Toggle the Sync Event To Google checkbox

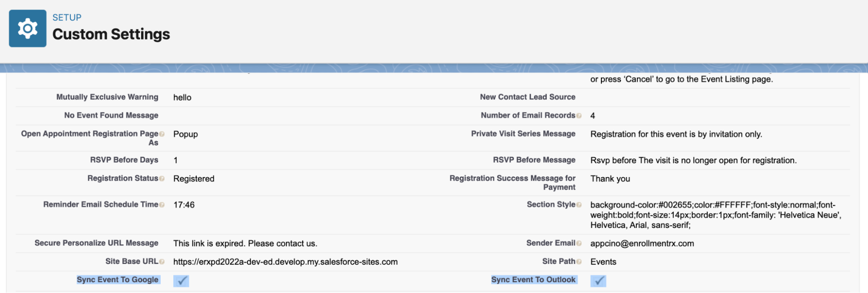(181, 281)
